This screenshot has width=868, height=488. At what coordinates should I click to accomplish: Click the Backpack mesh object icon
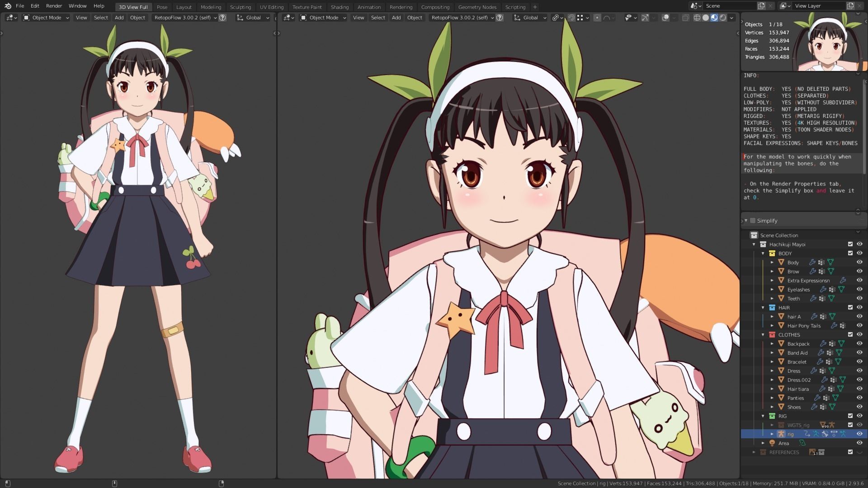(x=781, y=343)
